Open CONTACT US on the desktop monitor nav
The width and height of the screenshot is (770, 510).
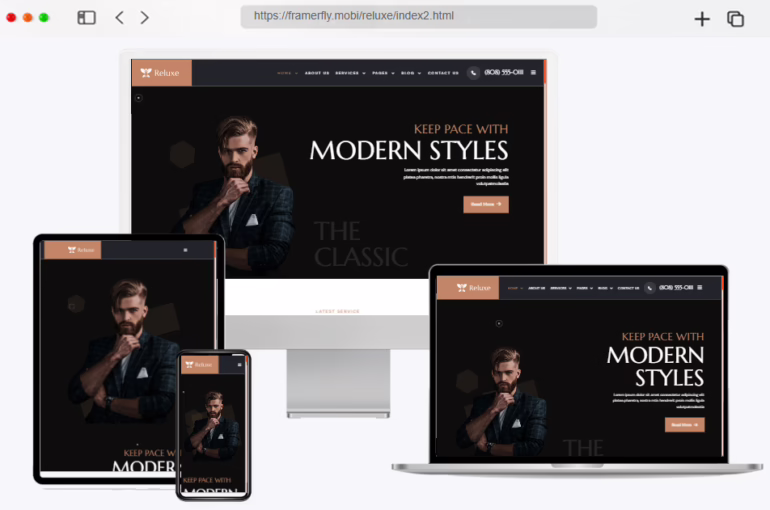coord(443,73)
